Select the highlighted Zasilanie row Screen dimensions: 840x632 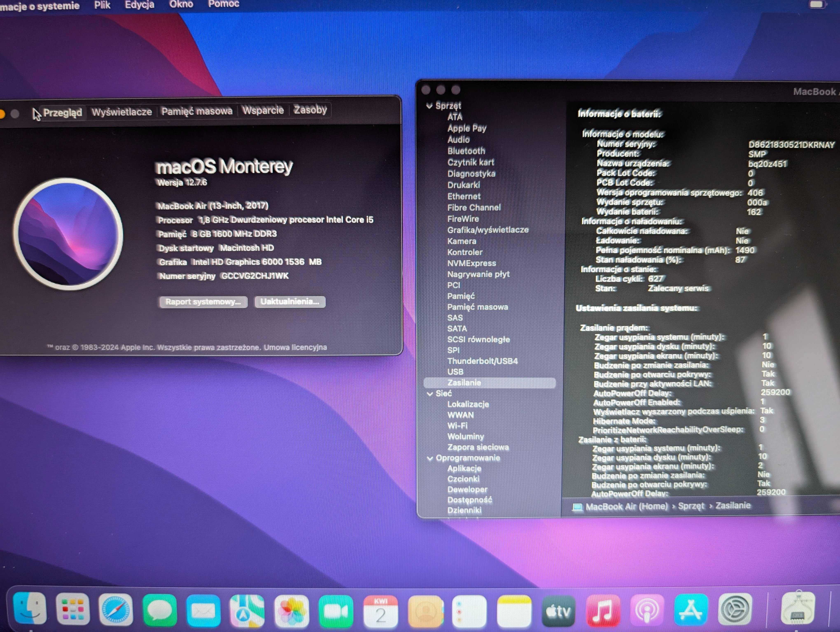pos(490,383)
